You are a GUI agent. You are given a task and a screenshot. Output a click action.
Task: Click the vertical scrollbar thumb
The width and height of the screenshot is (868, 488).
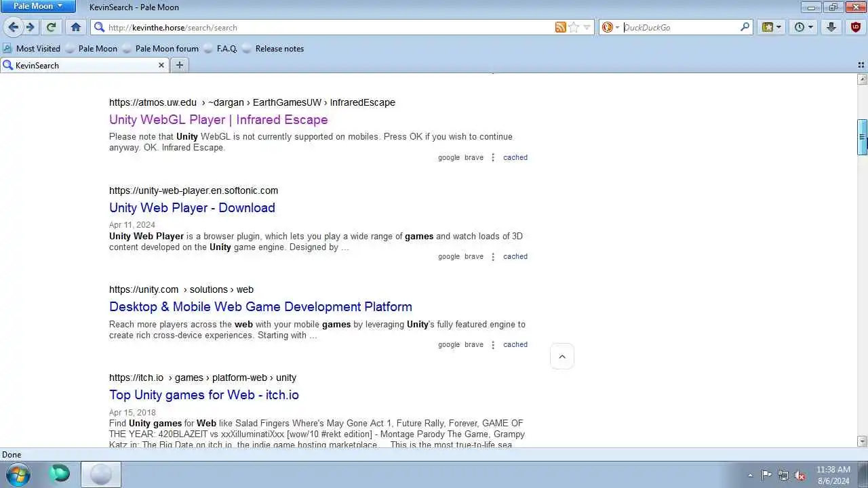coord(863,138)
